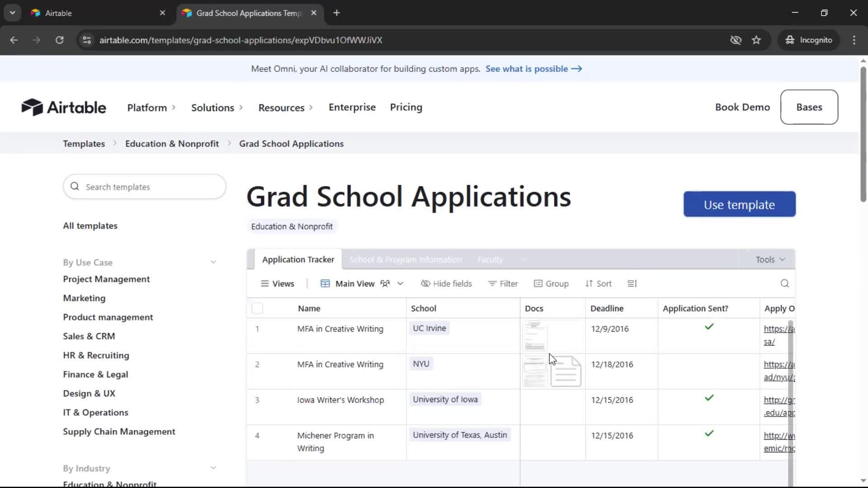Click in the Search templates field
This screenshot has width=868, height=488.
(145, 187)
